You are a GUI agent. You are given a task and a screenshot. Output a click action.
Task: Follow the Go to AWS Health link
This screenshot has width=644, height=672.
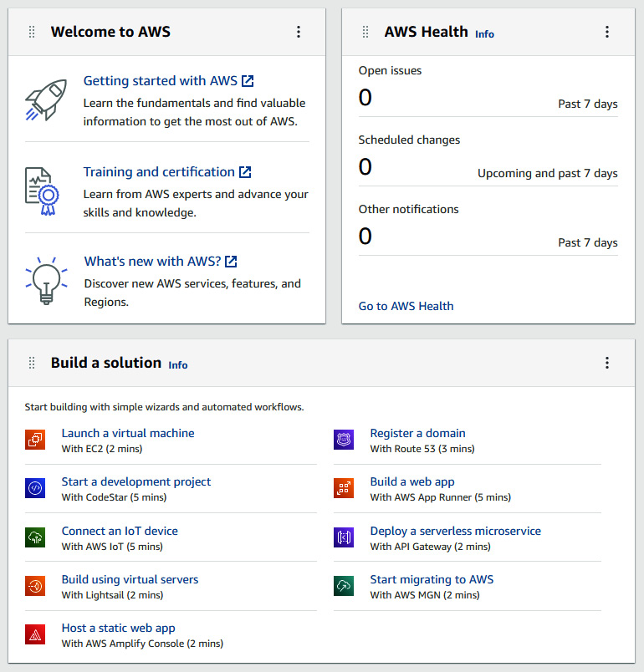406,306
